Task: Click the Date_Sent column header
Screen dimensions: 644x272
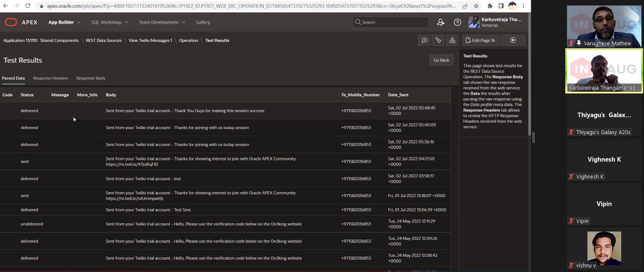Action: pos(399,95)
